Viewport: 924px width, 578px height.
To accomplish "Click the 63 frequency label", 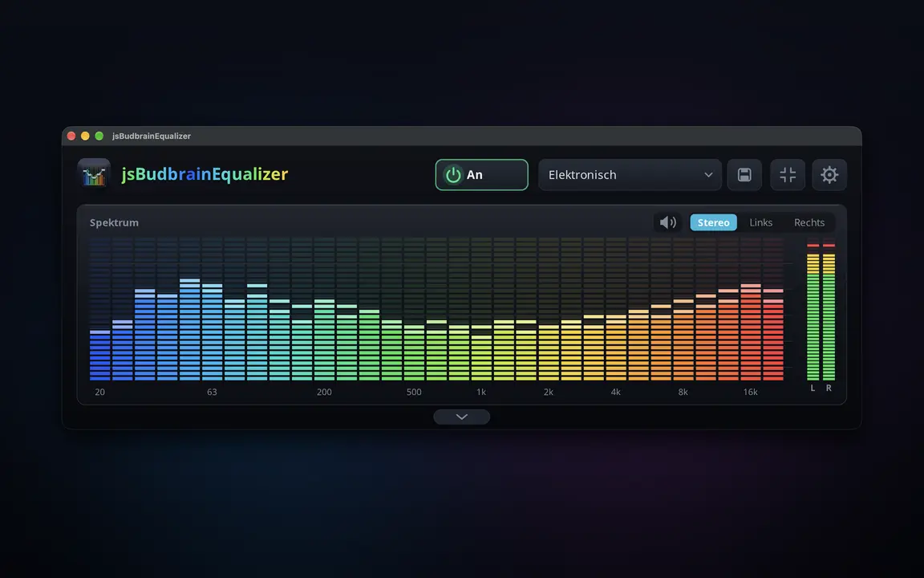I will pos(212,393).
